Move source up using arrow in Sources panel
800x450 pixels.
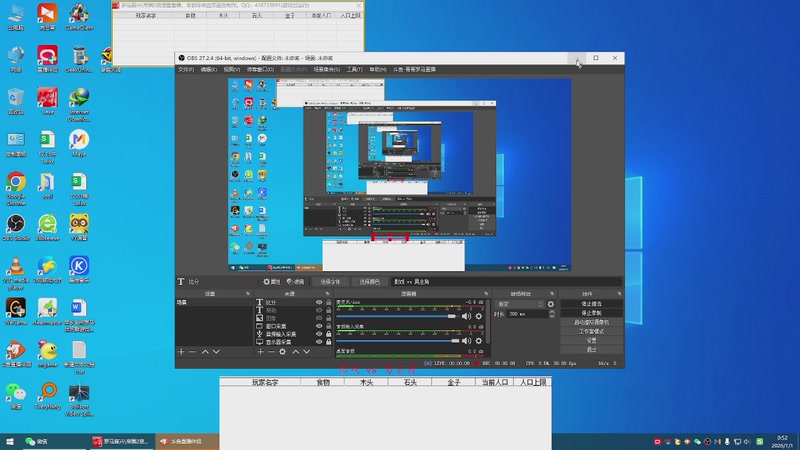[295, 352]
